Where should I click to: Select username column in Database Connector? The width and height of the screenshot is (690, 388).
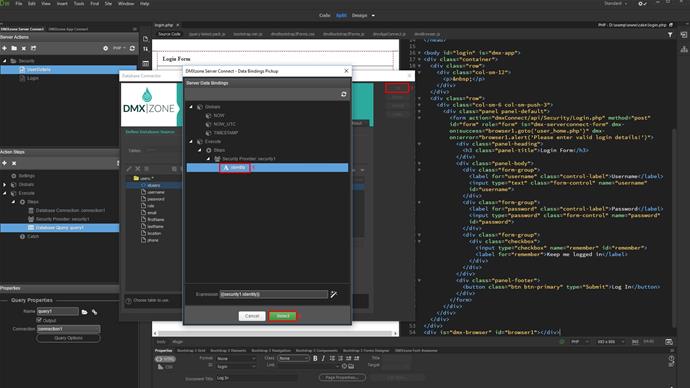click(x=156, y=192)
